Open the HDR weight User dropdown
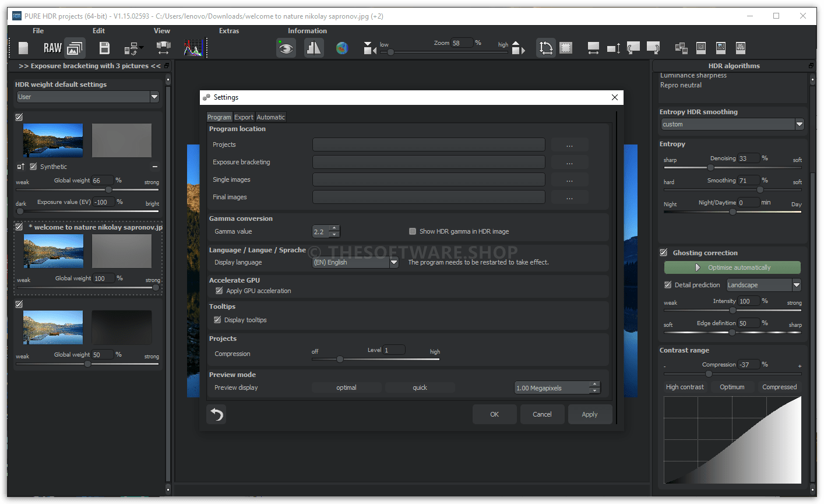The height and width of the screenshot is (504, 824). [x=87, y=97]
